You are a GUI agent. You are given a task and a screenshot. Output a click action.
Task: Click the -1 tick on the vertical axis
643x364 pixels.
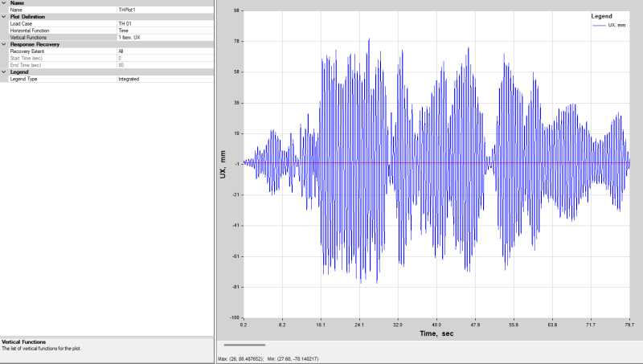(237, 164)
